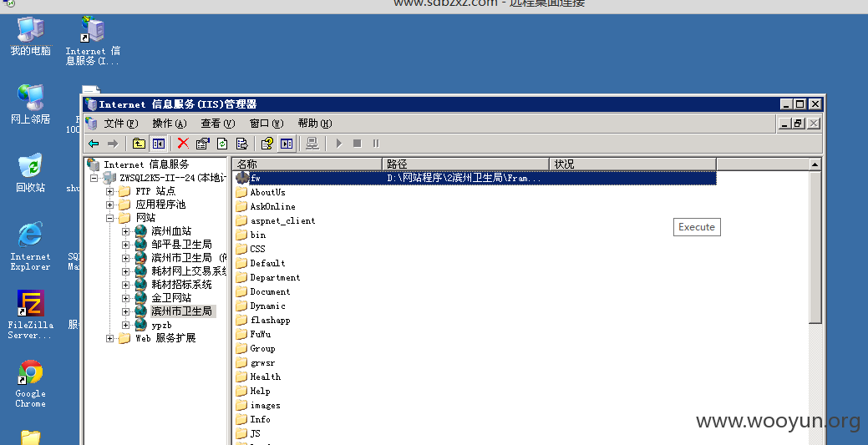Viewport: 868px width, 445px height.
Task: Click the Execute tooltip box
Action: click(697, 227)
